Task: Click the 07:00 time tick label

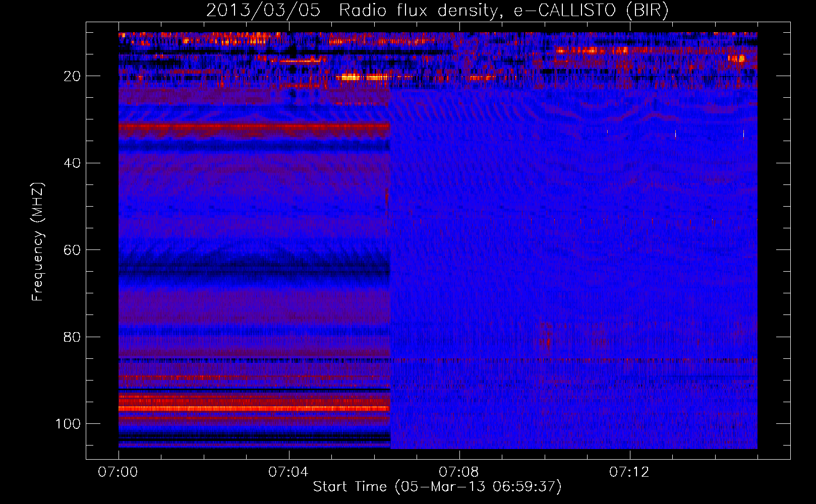Action: tap(118, 472)
